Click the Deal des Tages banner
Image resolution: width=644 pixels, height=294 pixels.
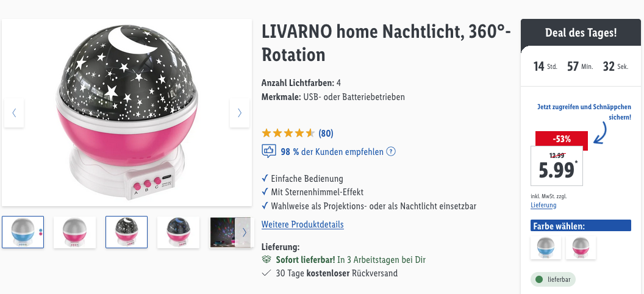pos(581,33)
